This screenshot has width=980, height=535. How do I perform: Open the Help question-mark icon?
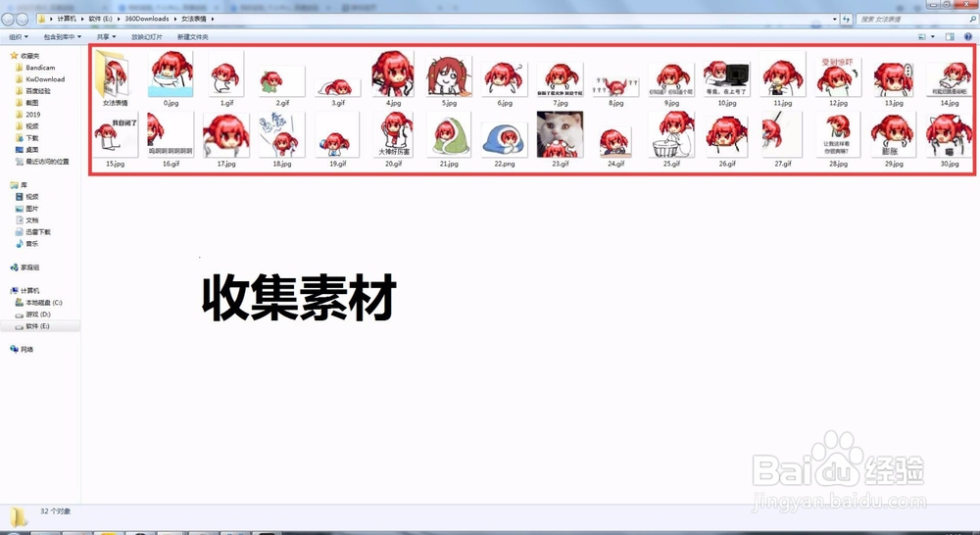(x=968, y=37)
